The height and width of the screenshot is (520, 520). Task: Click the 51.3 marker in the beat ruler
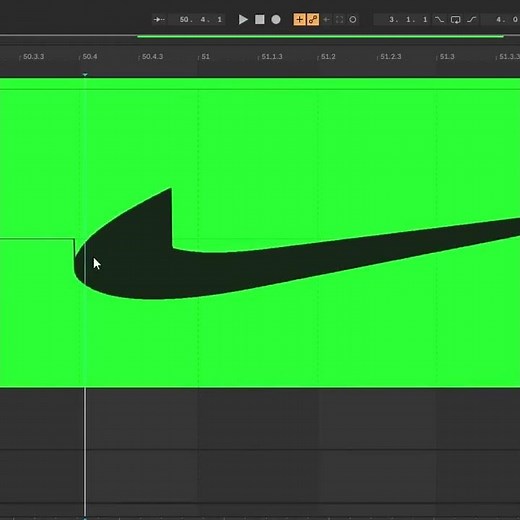point(447,57)
